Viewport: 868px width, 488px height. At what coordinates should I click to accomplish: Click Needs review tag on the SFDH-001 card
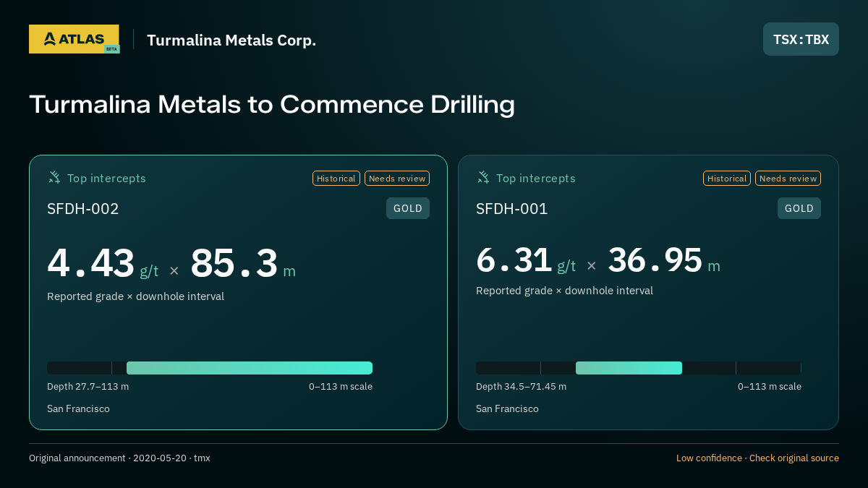(x=788, y=179)
